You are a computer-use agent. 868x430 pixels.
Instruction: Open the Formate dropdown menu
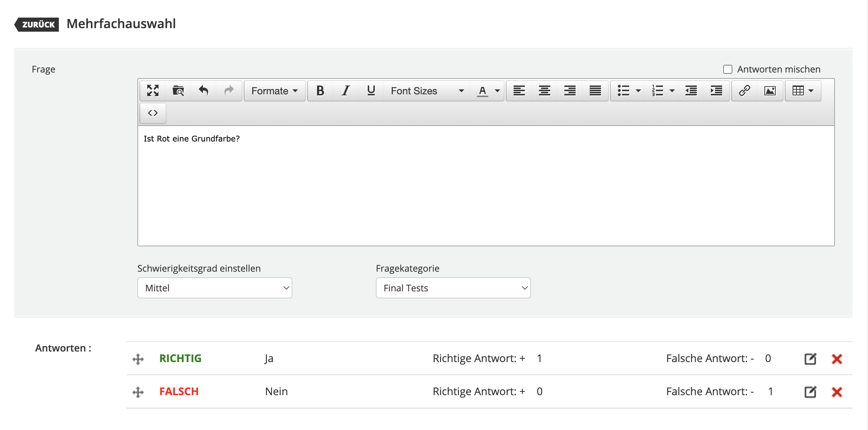click(x=274, y=91)
